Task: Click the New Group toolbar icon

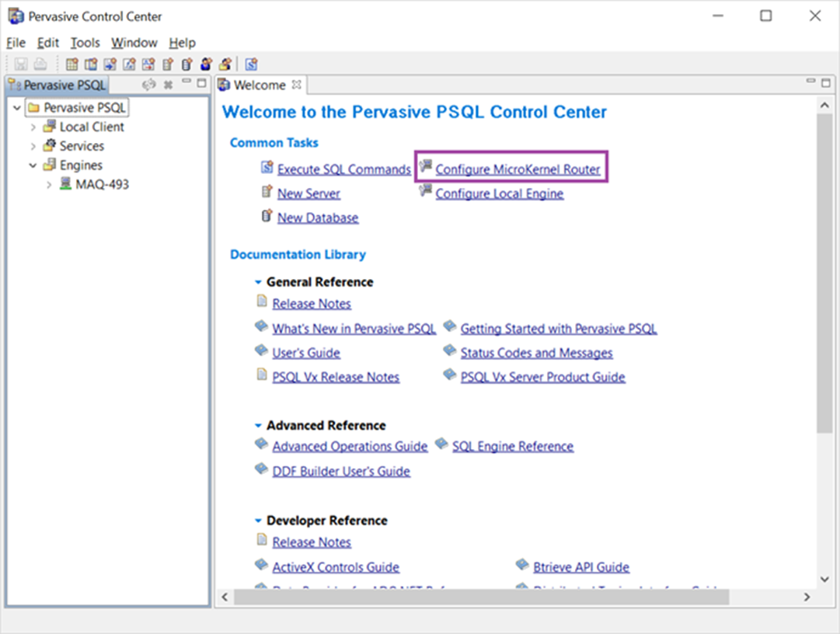Action: pos(225,64)
